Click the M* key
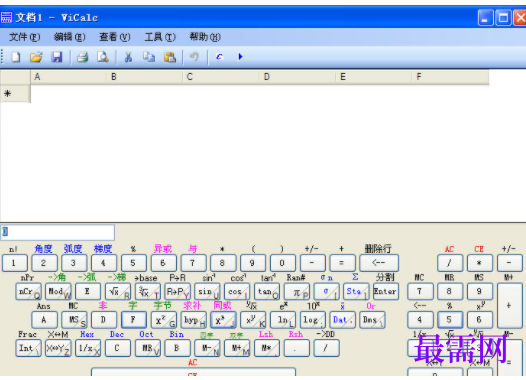 pos(267,348)
